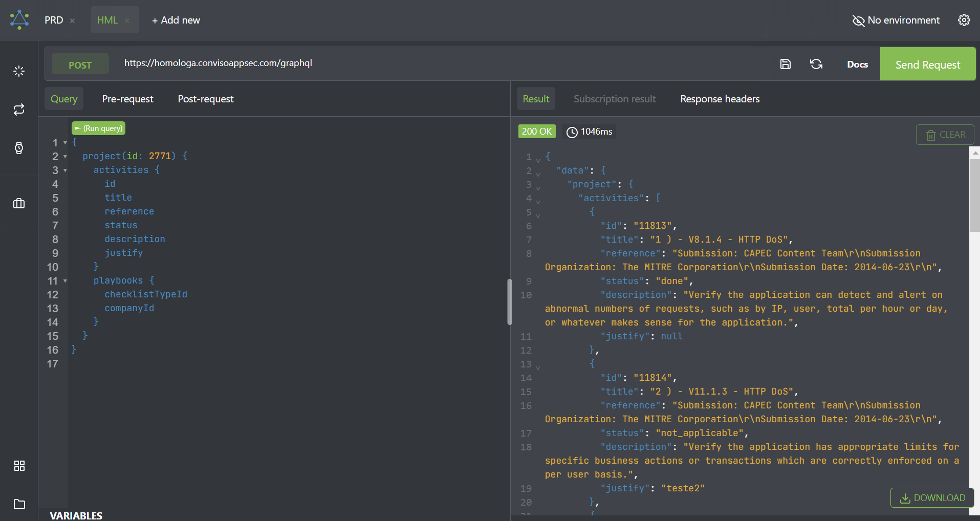The width and height of the screenshot is (980, 521).
Task: Click the Altair logo icon
Action: [19, 20]
